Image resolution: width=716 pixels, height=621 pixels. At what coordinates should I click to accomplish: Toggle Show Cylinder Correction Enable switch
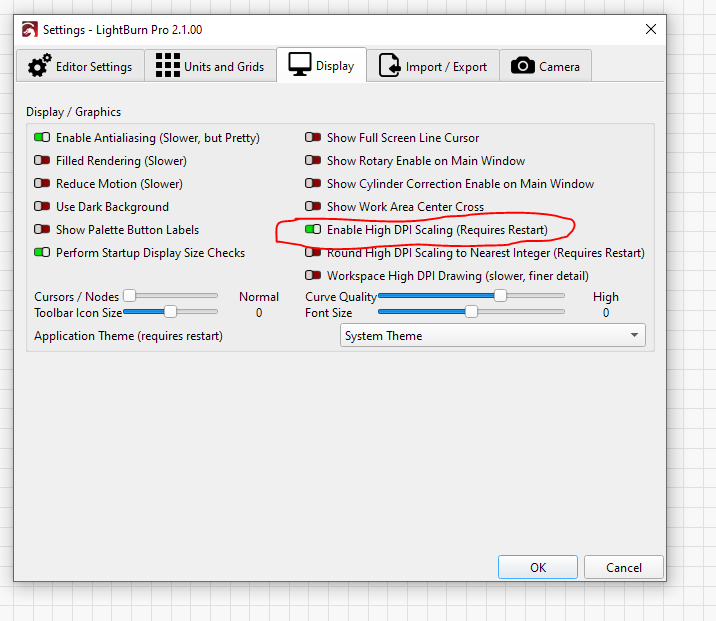[313, 183]
